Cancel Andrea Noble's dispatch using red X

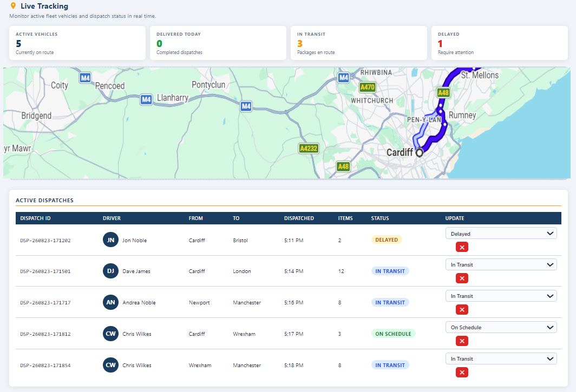pos(462,310)
